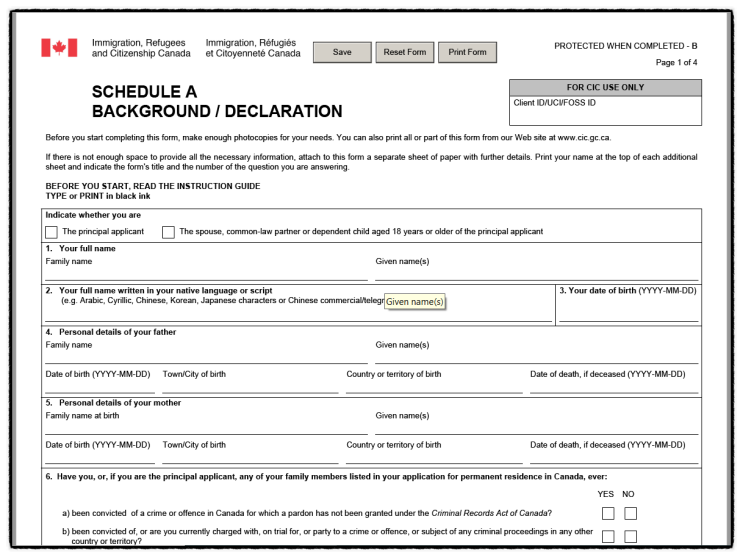This screenshot has width=743, height=558.
Task: Click 'PROTECTED WHEN COMPLETED - B' text
Action: [x=625, y=46]
